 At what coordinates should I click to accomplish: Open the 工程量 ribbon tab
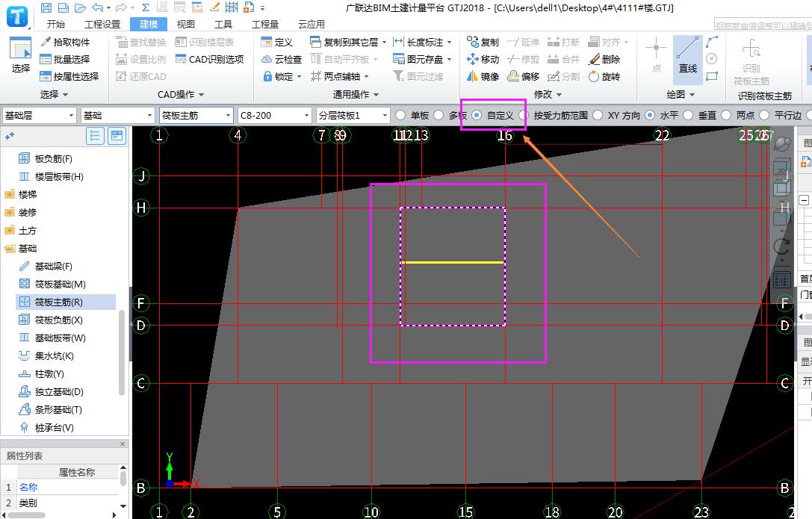pos(265,24)
